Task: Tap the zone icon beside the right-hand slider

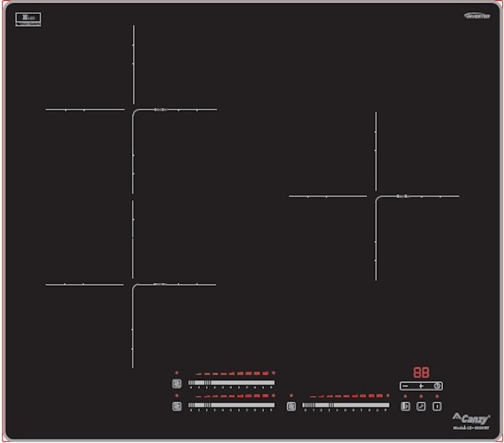Action: tap(291, 406)
